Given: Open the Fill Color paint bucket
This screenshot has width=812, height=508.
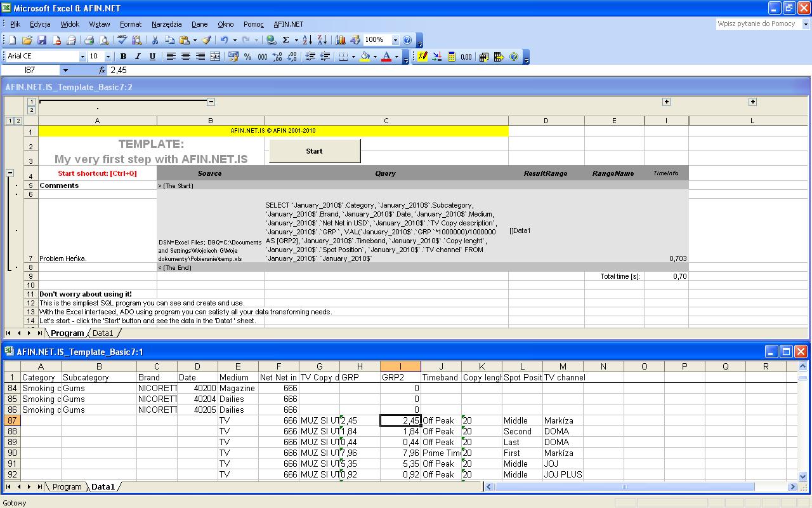Looking at the screenshot, I should tap(365, 57).
